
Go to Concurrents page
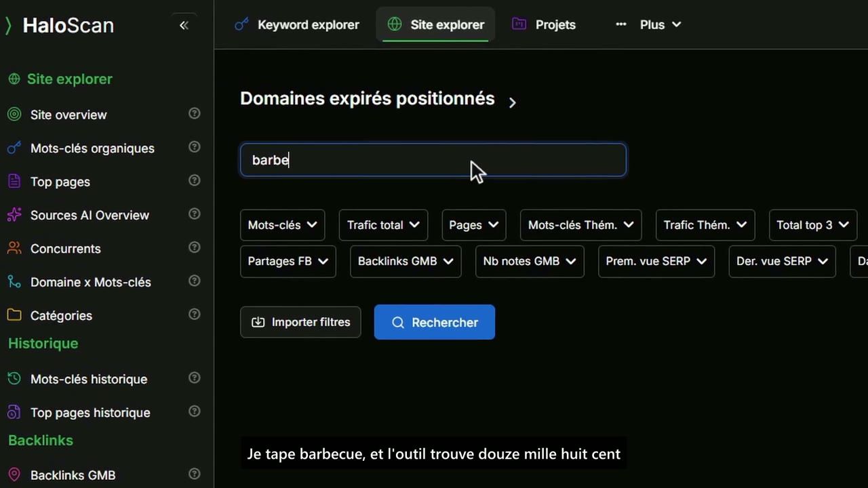[x=65, y=248]
